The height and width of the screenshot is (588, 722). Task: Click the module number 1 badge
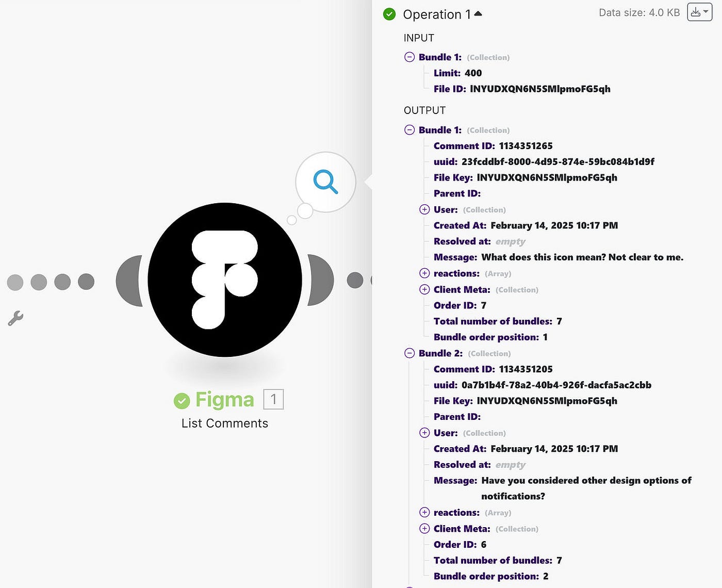point(273,399)
